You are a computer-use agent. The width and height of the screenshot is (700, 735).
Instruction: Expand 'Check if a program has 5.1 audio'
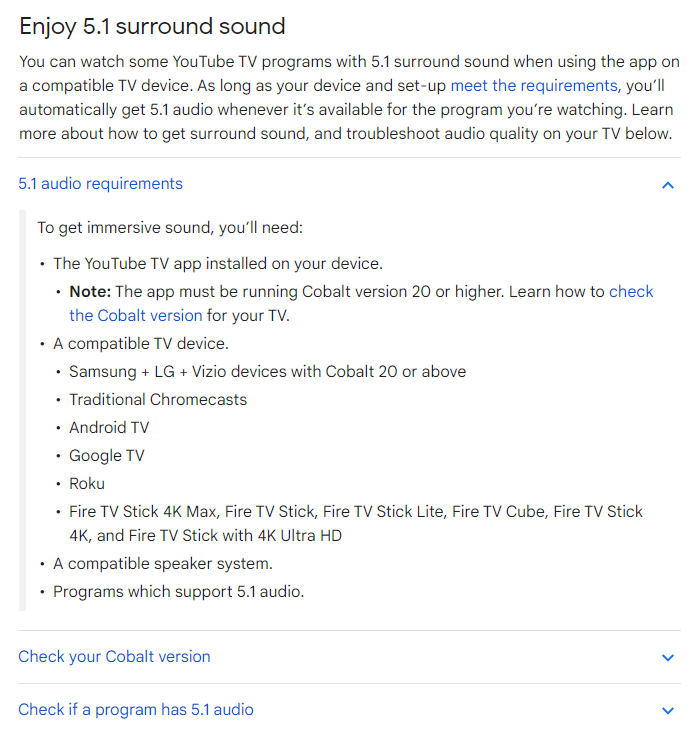coord(135,710)
